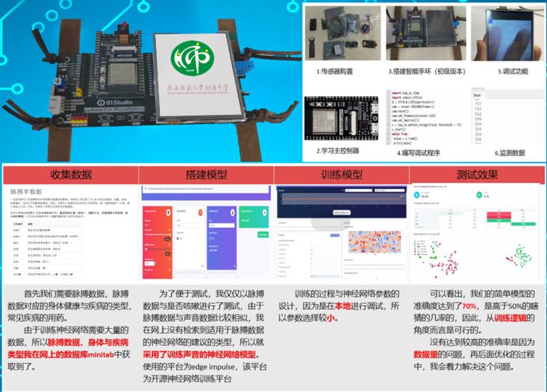Viewport: 547px width, 392px height.
Task: Open the main controller board image
Action: (341, 120)
